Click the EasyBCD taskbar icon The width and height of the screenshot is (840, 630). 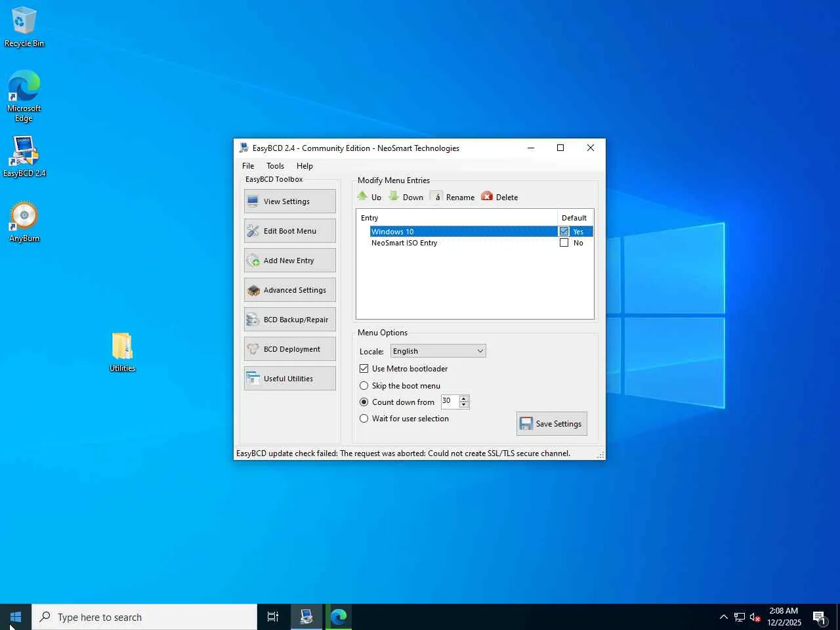click(306, 617)
